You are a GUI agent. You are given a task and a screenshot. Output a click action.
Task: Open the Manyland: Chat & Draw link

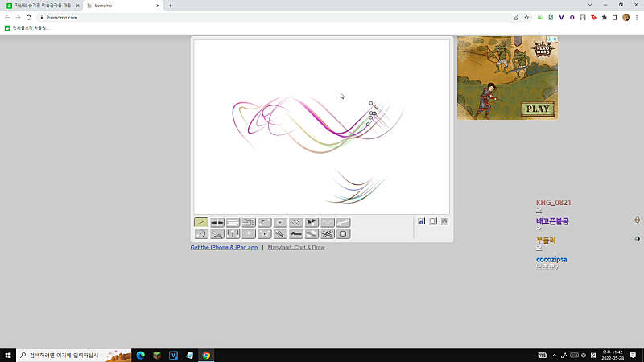pyautogui.click(x=296, y=248)
